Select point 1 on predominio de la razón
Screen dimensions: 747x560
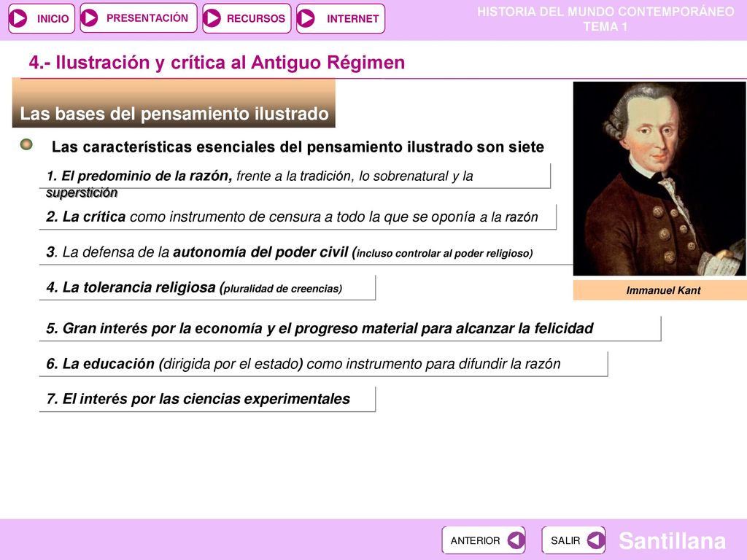coord(295,176)
